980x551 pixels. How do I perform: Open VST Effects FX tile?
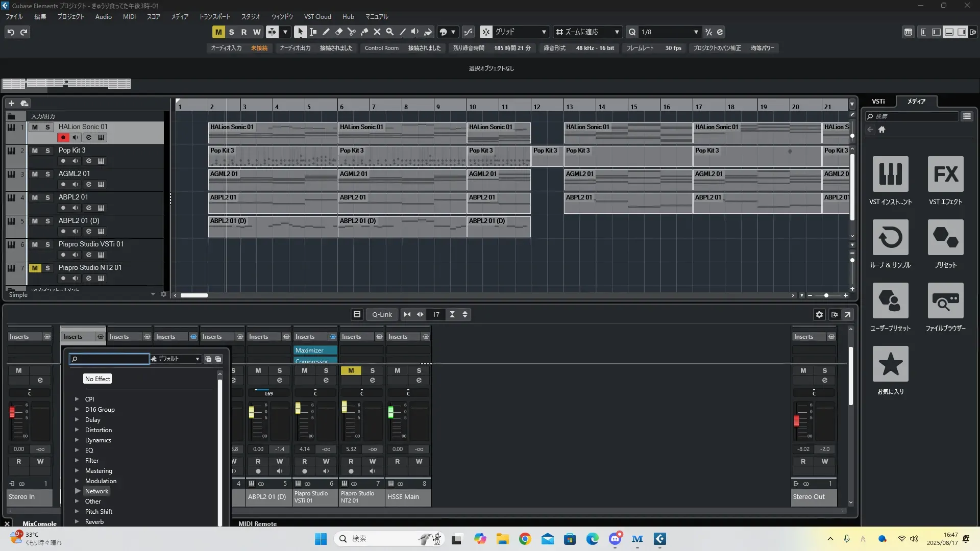coord(945,174)
